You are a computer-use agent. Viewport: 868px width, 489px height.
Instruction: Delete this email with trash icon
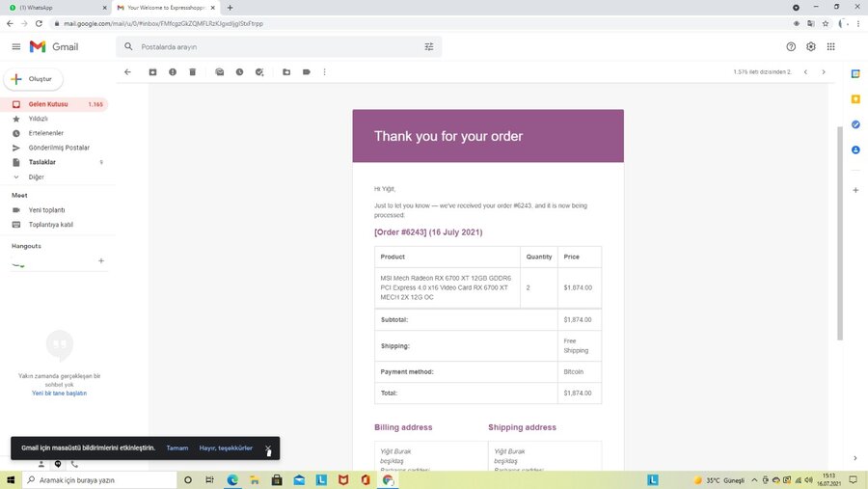193,72
